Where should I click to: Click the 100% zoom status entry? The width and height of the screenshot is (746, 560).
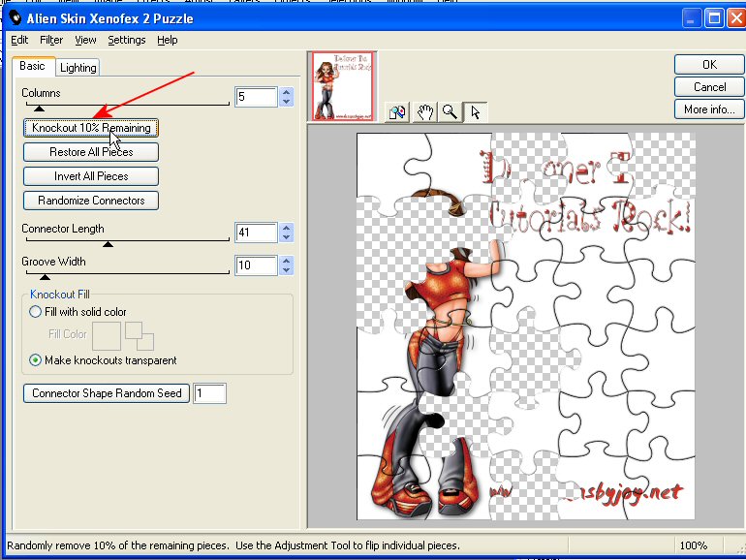694,545
